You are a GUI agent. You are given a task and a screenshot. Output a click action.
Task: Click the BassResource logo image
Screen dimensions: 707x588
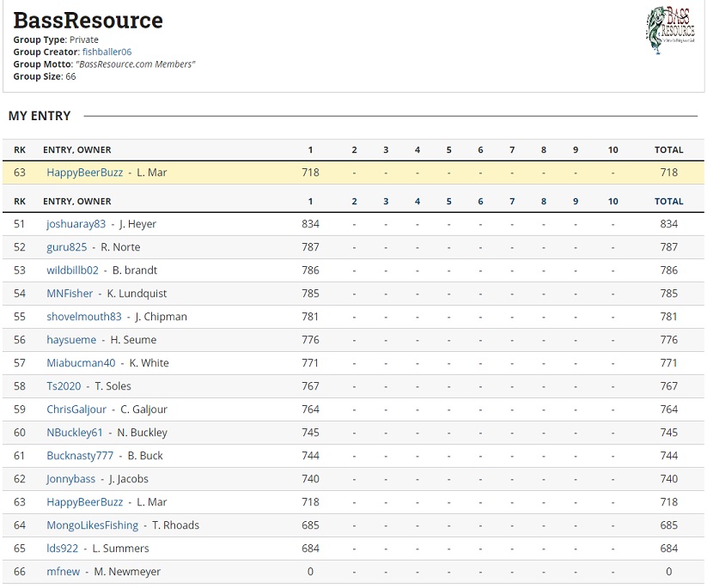coord(670,30)
